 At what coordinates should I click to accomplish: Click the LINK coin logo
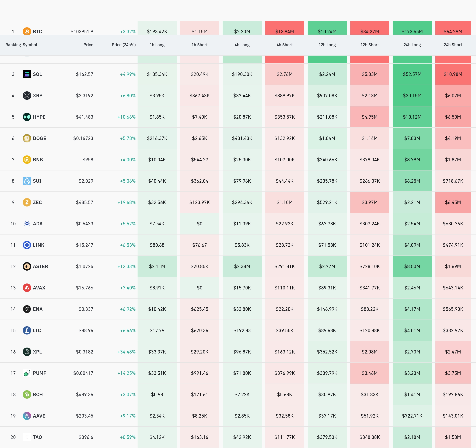tap(27, 245)
